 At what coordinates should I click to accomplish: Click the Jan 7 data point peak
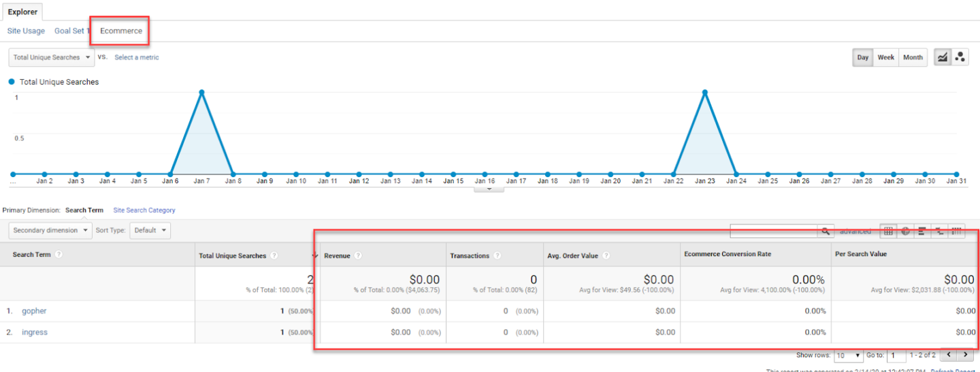coord(201,92)
